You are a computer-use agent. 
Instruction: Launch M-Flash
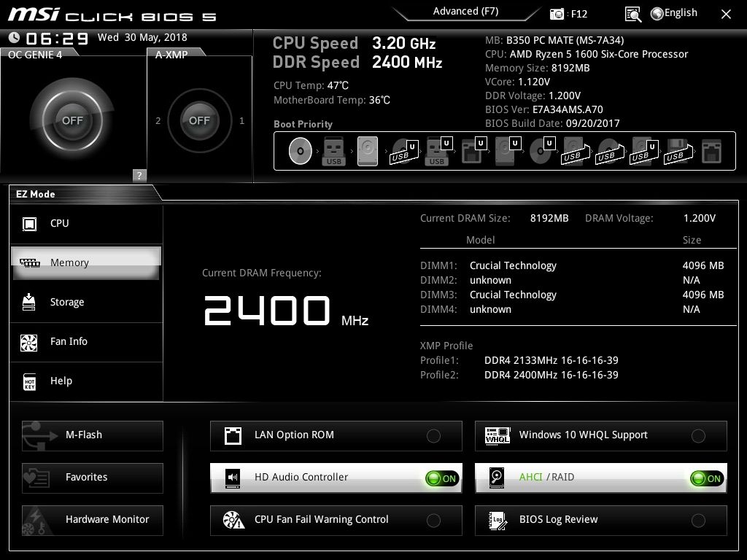tap(93, 435)
